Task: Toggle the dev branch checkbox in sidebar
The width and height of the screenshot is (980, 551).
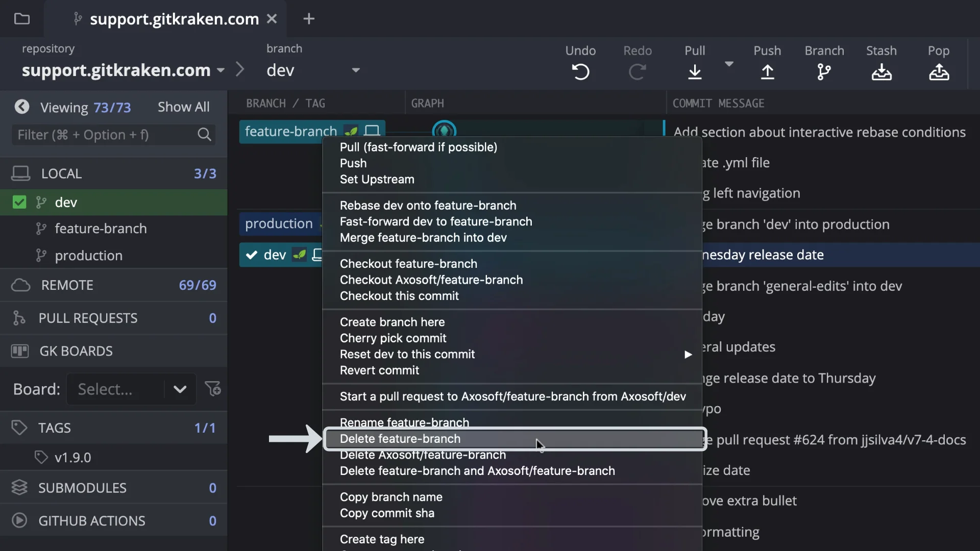Action: (x=19, y=203)
